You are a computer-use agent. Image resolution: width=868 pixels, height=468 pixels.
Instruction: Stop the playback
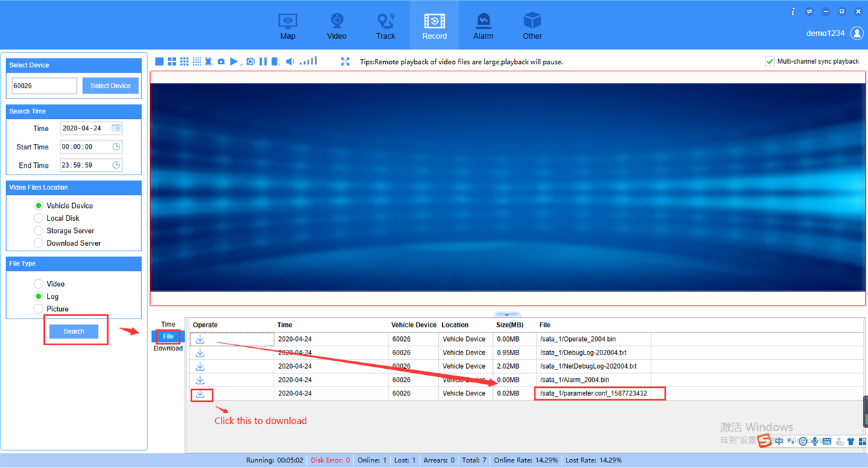[x=274, y=61]
